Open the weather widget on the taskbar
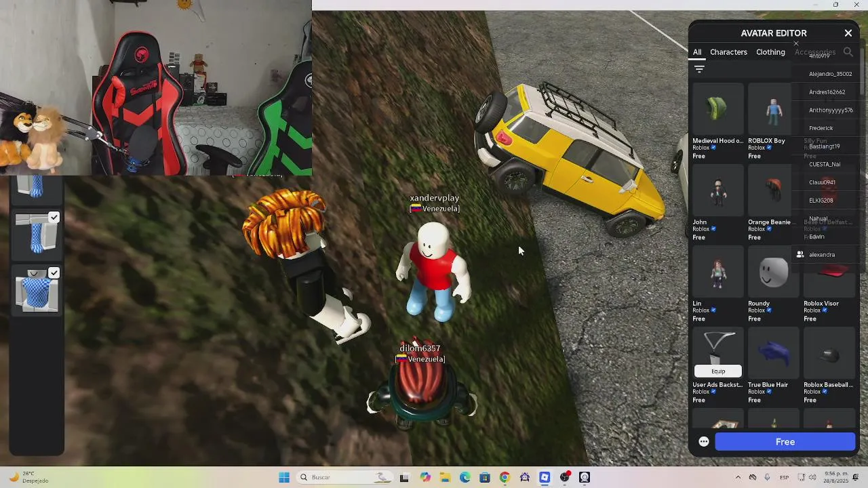Image resolution: width=868 pixels, height=488 pixels. (28, 477)
